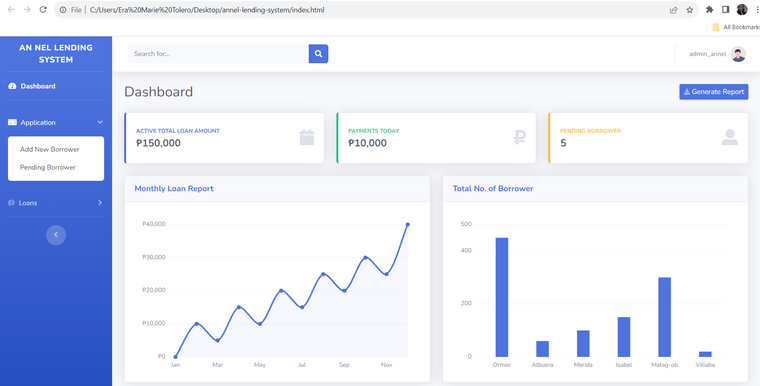Screen dimensions: 760x386
Task: Expand the Loans menu arrow
Action: (100, 203)
